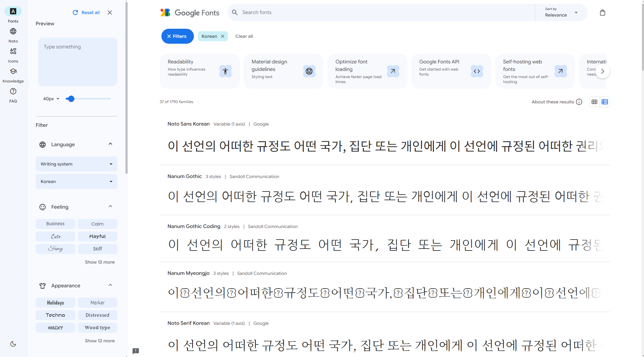The width and height of the screenshot is (644, 357).
Task: Send feedback via exclamation bubble icon
Action: click(x=136, y=351)
